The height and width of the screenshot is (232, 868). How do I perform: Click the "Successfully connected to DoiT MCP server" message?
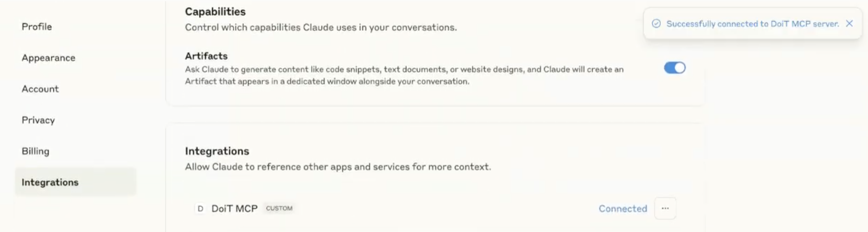[753, 24]
